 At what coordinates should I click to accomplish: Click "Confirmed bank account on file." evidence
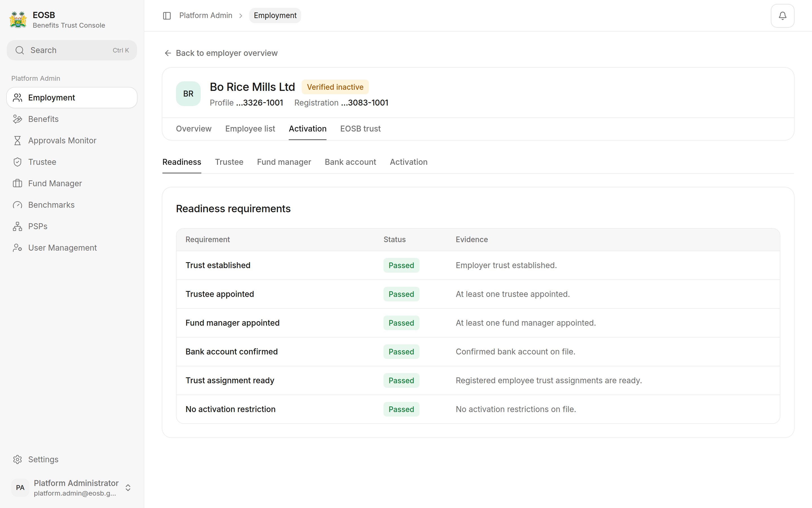pos(515,352)
